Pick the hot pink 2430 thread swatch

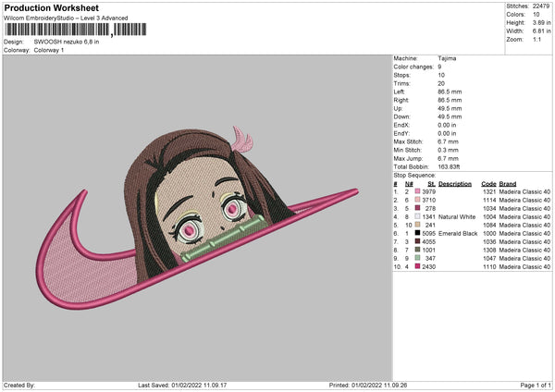[418, 266]
